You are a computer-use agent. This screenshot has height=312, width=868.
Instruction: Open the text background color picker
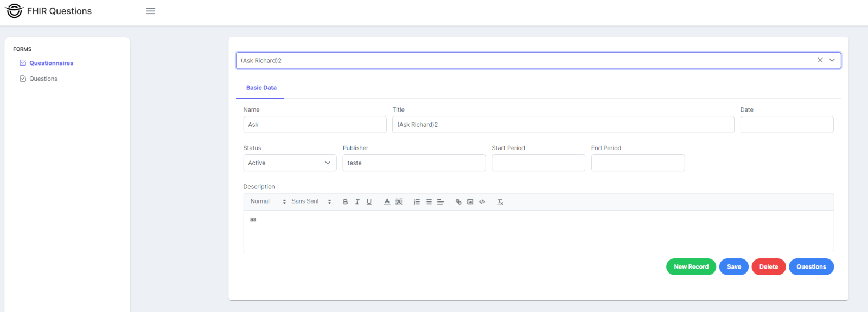coord(399,202)
